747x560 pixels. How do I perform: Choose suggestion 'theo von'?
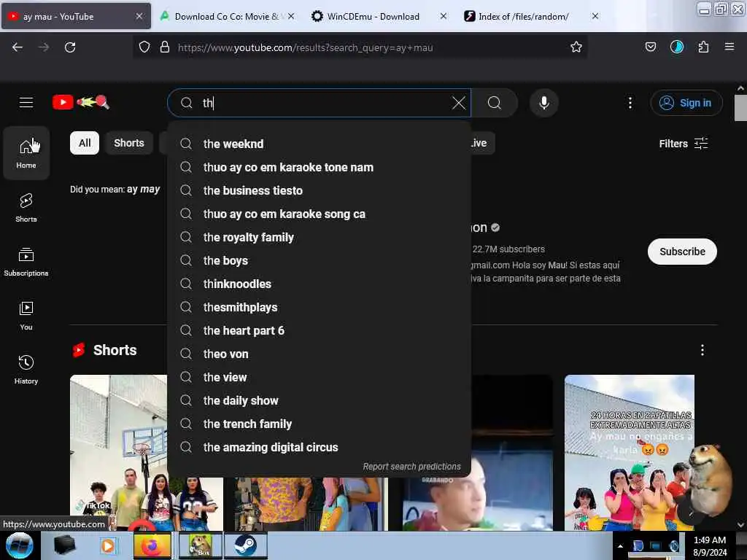click(320, 354)
